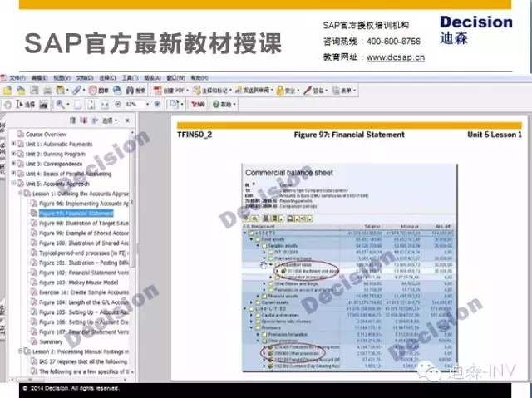Open the 编辑(E) menu
The image size is (532, 398).
39,78
